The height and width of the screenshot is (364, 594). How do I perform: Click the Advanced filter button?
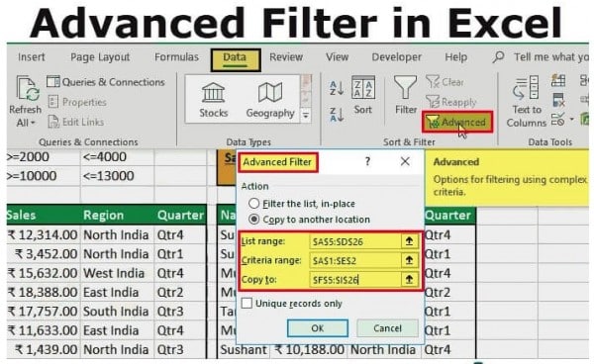click(x=457, y=122)
